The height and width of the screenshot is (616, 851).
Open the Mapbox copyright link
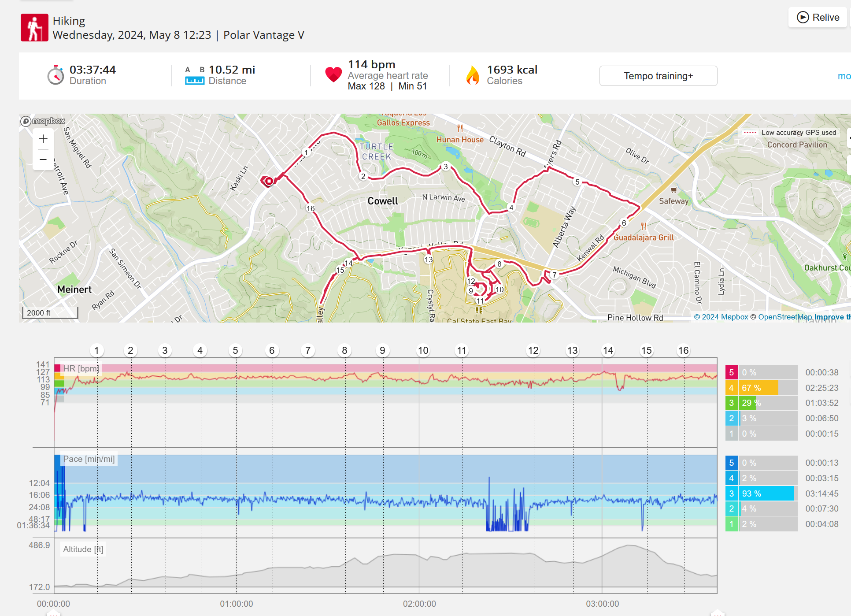pos(721,317)
